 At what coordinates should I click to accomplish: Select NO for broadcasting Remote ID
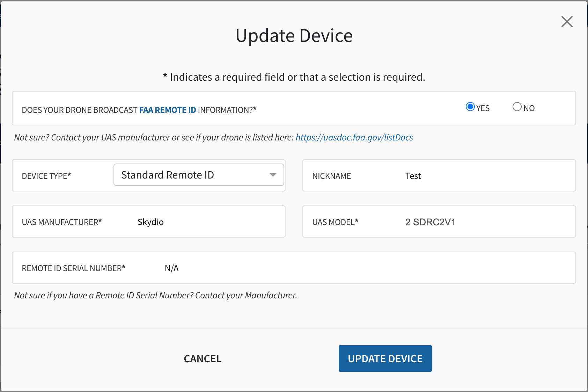click(517, 107)
